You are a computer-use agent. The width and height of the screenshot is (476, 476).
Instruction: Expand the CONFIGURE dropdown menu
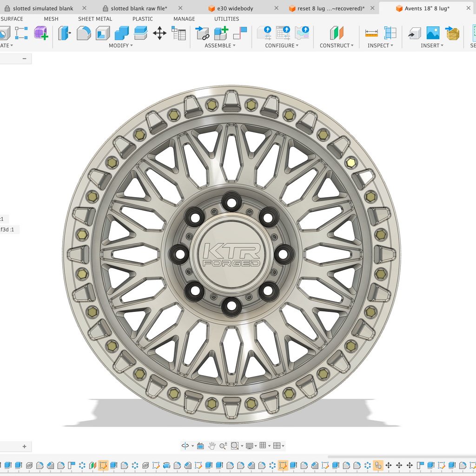click(282, 46)
